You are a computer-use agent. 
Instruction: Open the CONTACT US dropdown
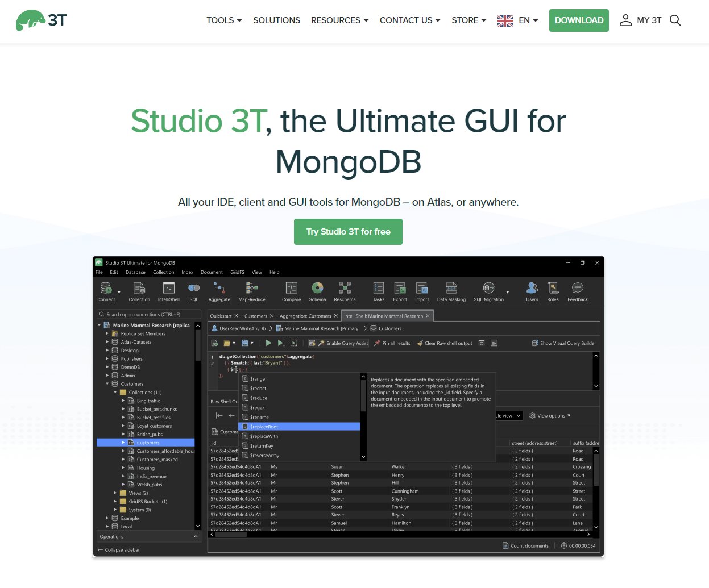410,20
